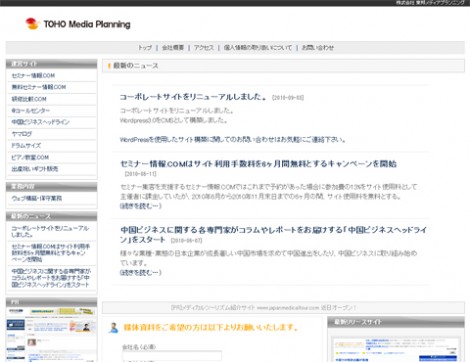Open 出産祝いギフト販売 sidebar link
The image size is (470, 362).
[35, 169]
